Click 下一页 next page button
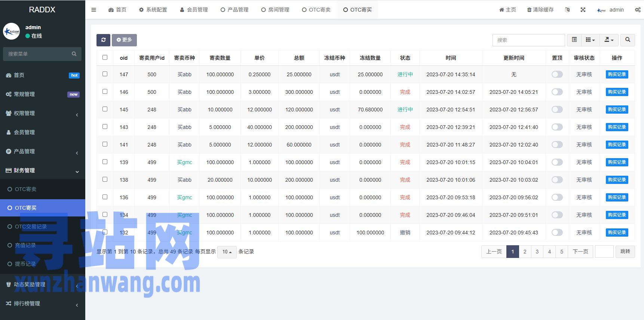 click(580, 252)
